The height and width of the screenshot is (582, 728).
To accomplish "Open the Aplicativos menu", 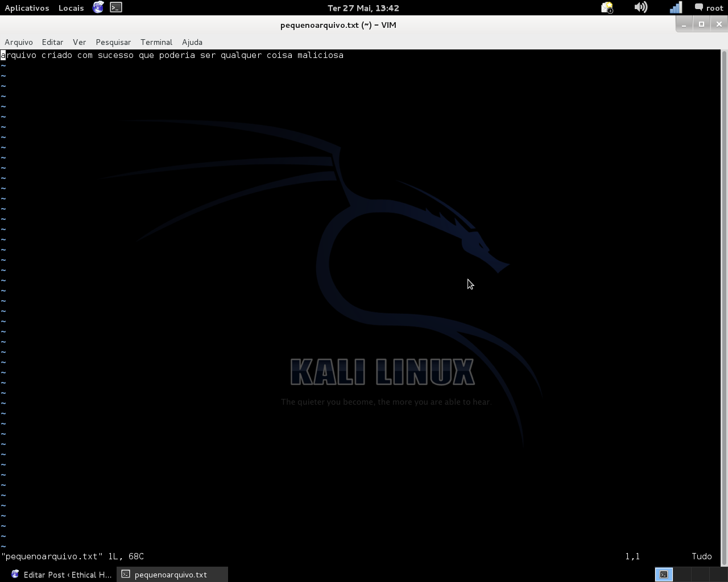I will click(x=27, y=8).
